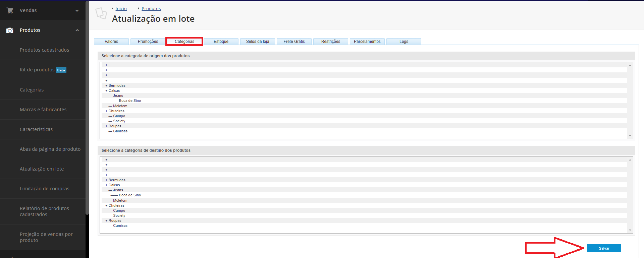The height and width of the screenshot is (258, 644).
Task: Select Society in origin category list
Action: click(364, 121)
